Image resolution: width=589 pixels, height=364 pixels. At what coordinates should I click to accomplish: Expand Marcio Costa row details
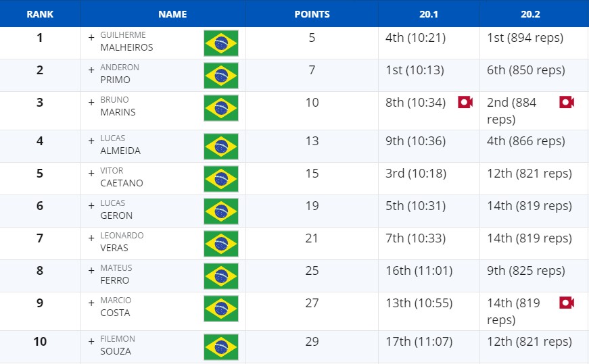point(91,303)
